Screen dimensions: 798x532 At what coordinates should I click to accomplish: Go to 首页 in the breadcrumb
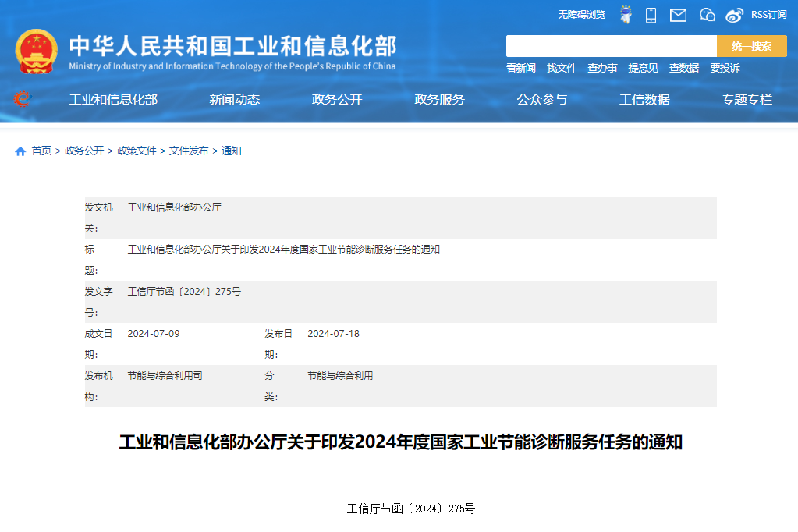[x=41, y=151]
